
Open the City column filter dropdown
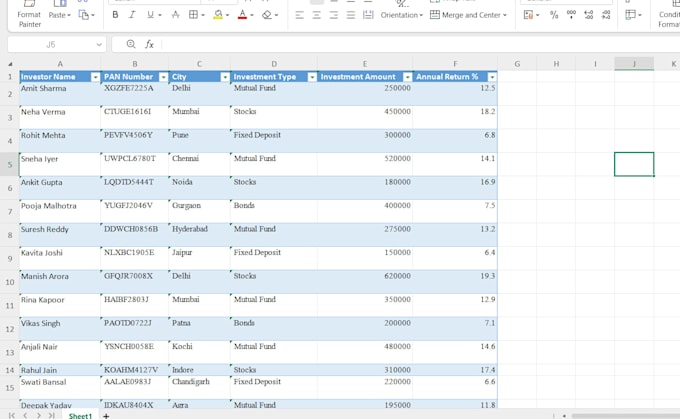click(x=225, y=77)
